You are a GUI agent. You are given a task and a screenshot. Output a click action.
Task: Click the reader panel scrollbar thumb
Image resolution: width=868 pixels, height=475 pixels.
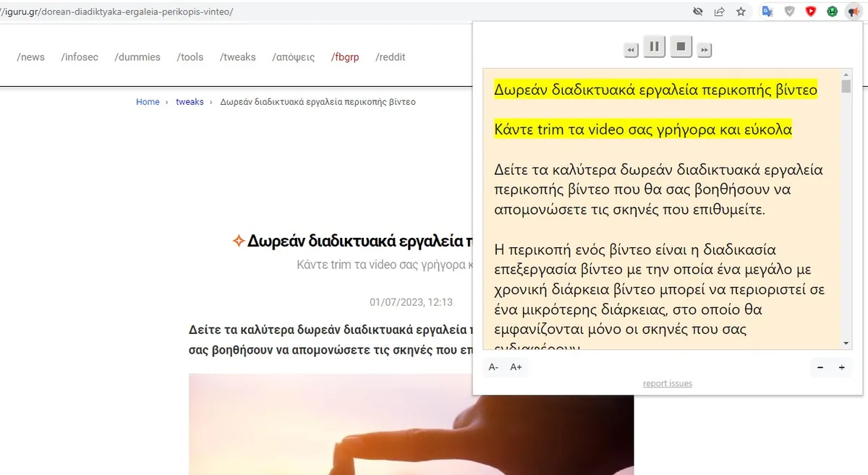pyautogui.click(x=846, y=86)
